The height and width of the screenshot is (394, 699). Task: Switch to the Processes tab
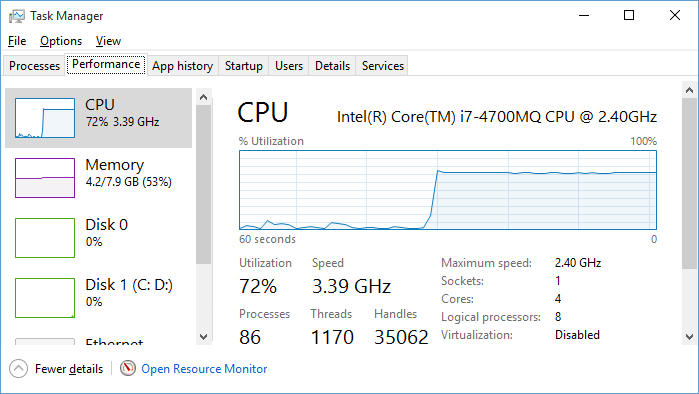(x=34, y=66)
